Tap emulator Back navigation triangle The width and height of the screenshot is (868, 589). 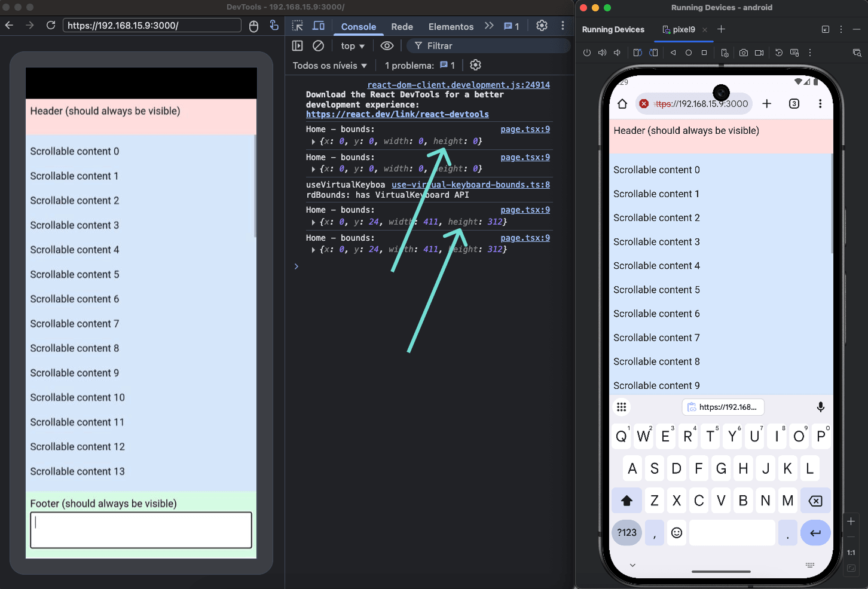click(673, 53)
